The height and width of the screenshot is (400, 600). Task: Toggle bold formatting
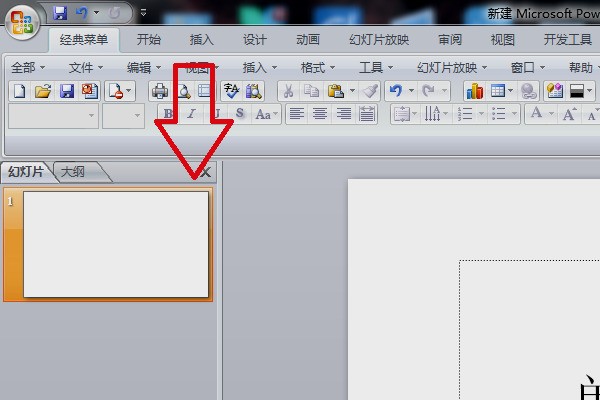coord(168,114)
